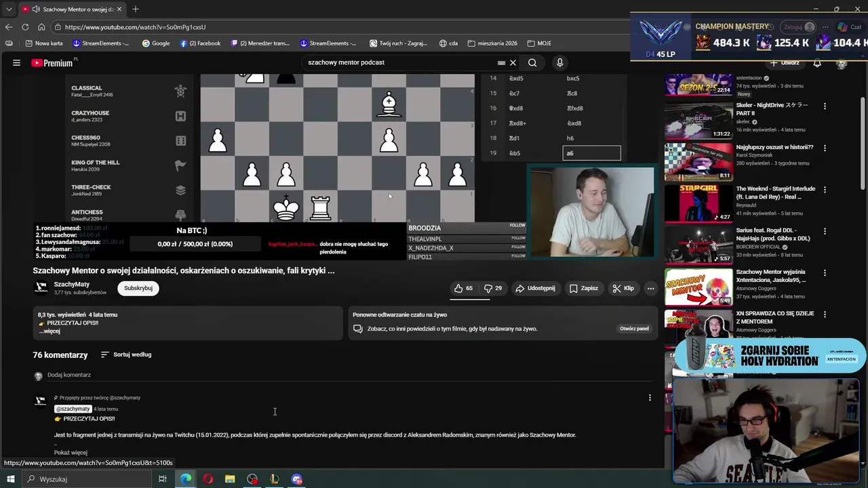868x488 pixels.
Task: Open Opera browser from taskbar
Action: [x=208, y=479]
